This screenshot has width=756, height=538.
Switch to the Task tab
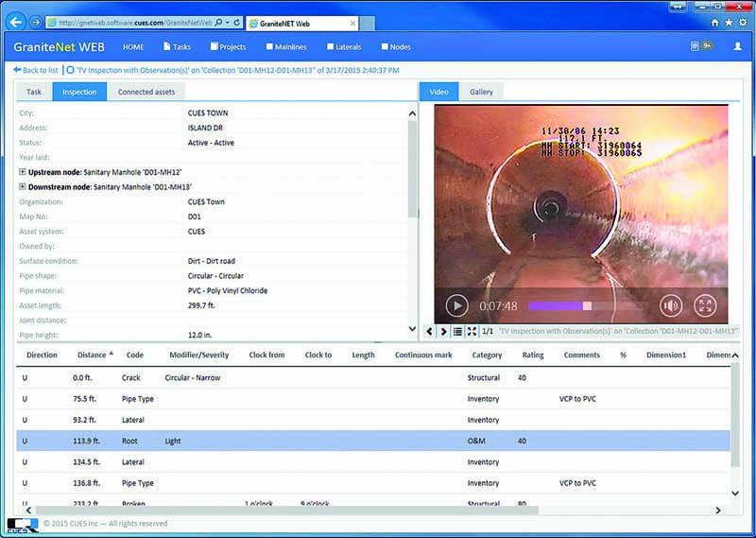pyautogui.click(x=34, y=92)
